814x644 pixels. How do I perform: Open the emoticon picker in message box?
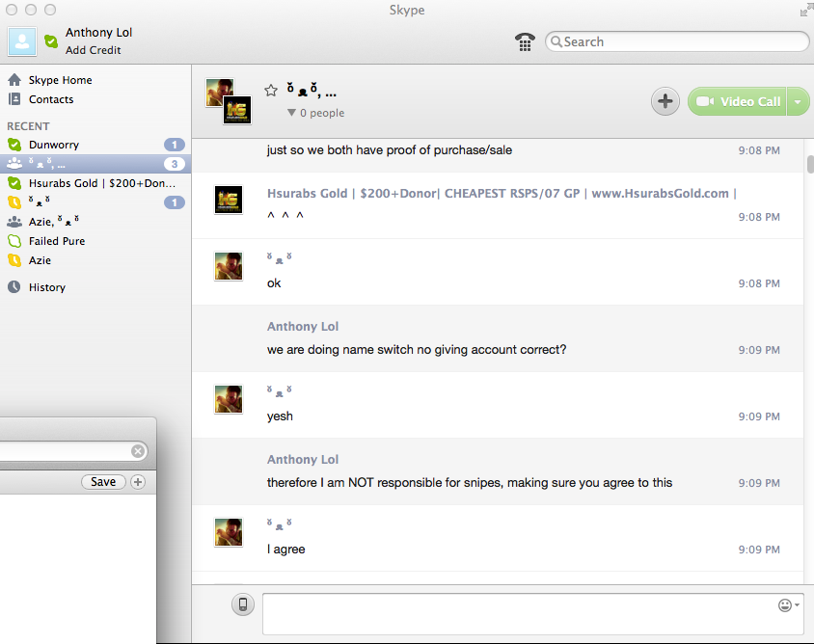tap(788, 605)
